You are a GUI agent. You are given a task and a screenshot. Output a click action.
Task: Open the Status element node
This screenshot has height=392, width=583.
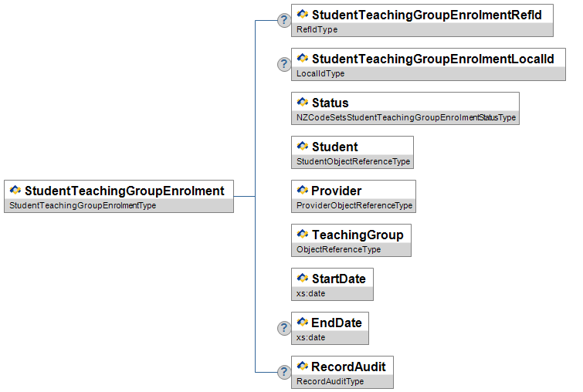pos(330,103)
